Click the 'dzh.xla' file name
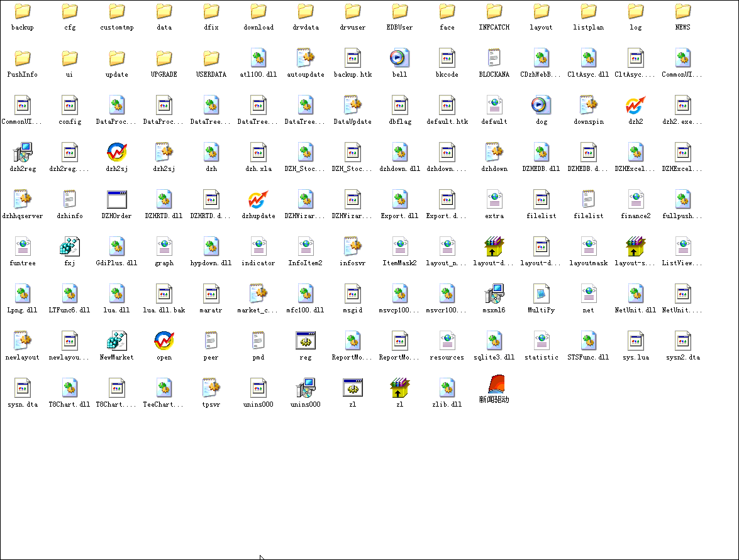Viewport: 739px width, 560px height. coord(258,168)
